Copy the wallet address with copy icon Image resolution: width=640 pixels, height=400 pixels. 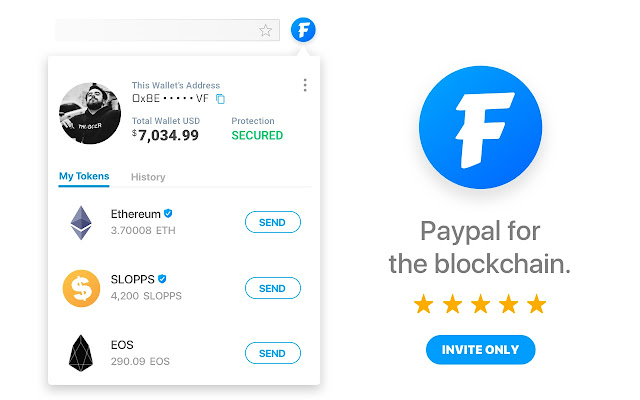[221, 99]
